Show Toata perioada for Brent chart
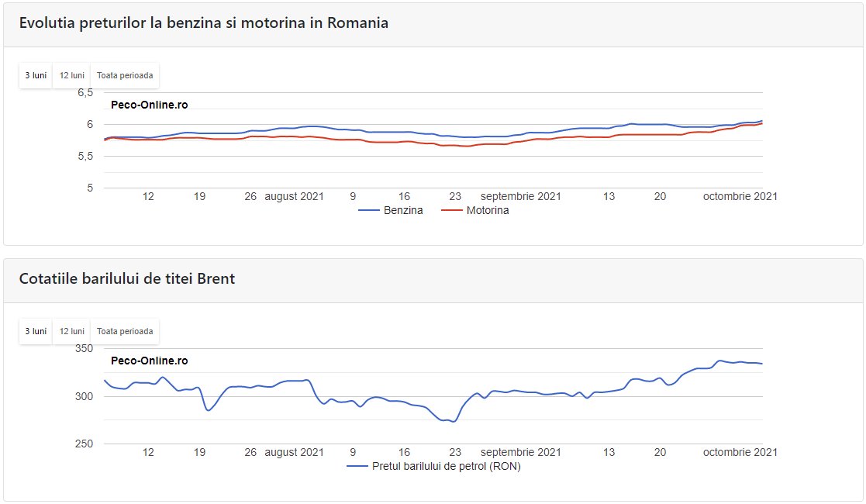866x504 pixels. [x=125, y=331]
